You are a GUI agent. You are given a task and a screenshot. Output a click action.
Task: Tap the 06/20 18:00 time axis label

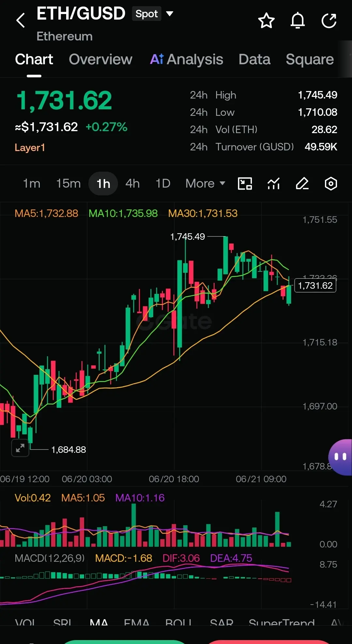pos(174,479)
